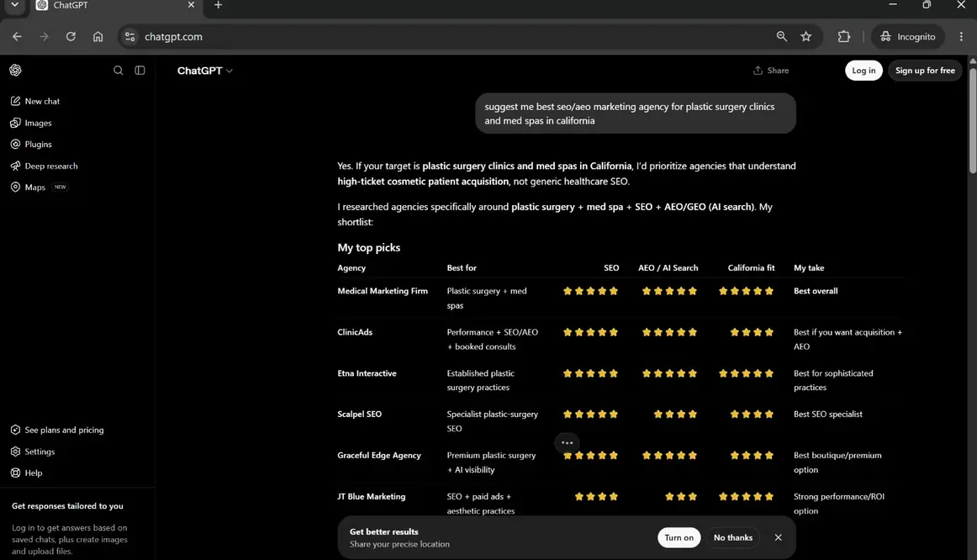Go to the browser home page
This screenshot has height=560, width=977.
98,37
